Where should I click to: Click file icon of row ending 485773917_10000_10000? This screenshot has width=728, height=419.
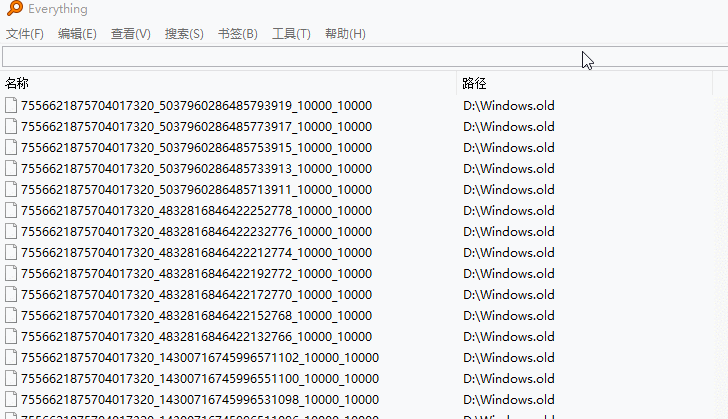click(x=11, y=126)
